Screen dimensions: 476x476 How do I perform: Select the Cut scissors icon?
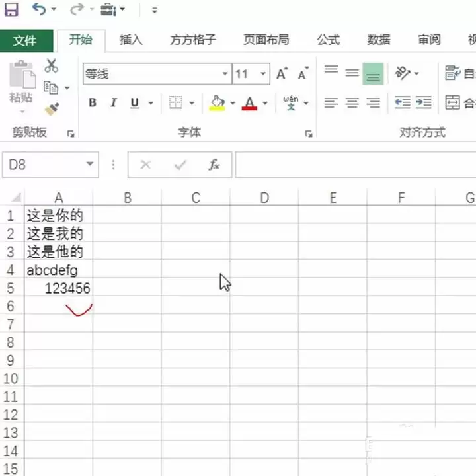[x=51, y=65]
